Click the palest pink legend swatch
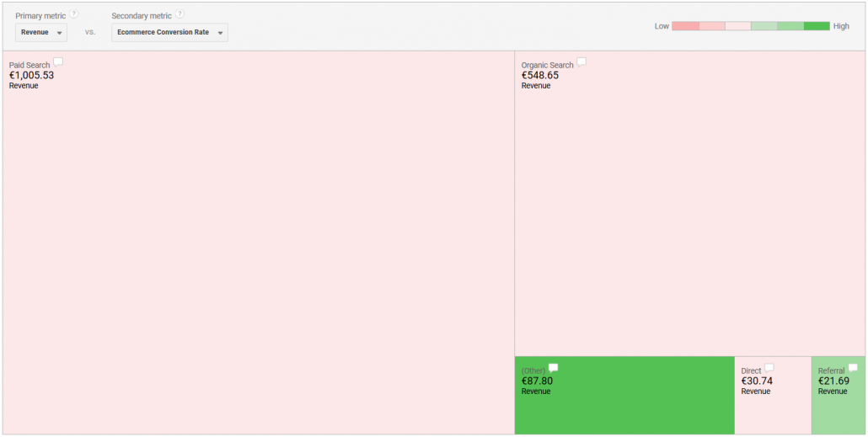The height and width of the screenshot is (437, 868). [x=738, y=26]
